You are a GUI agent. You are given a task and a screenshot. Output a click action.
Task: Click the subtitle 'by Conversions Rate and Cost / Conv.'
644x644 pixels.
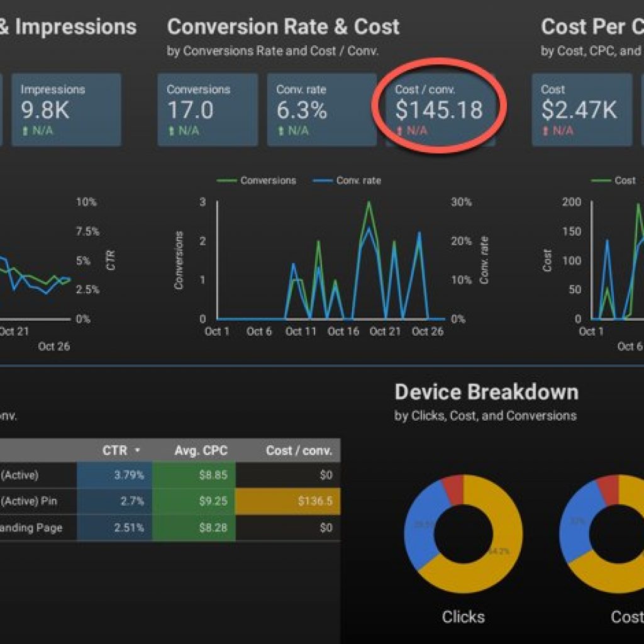(x=273, y=51)
